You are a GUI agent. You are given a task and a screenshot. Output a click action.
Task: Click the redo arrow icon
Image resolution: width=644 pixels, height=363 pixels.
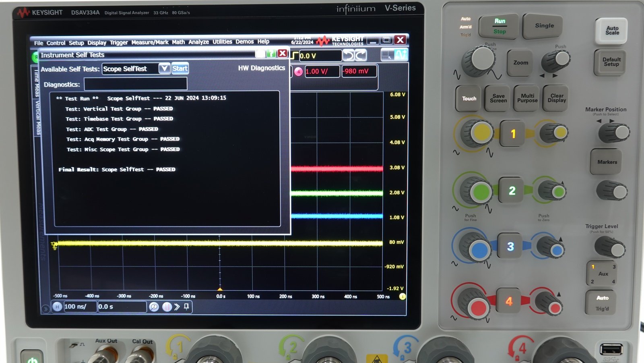pos(361,55)
